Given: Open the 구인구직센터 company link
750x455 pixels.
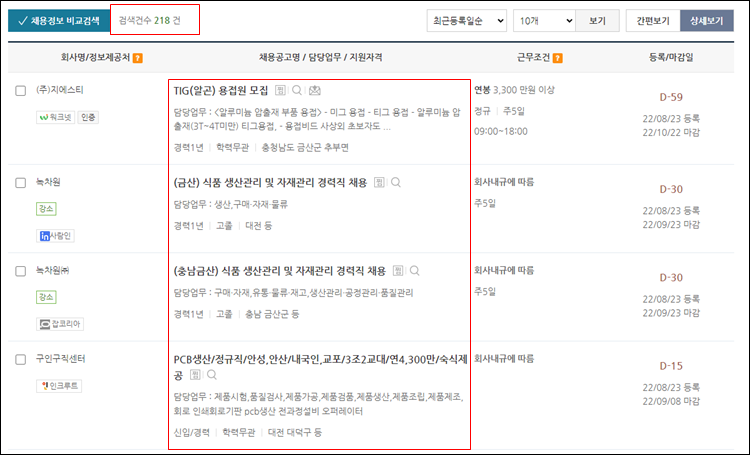Looking at the screenshot, I should [61, 359].
